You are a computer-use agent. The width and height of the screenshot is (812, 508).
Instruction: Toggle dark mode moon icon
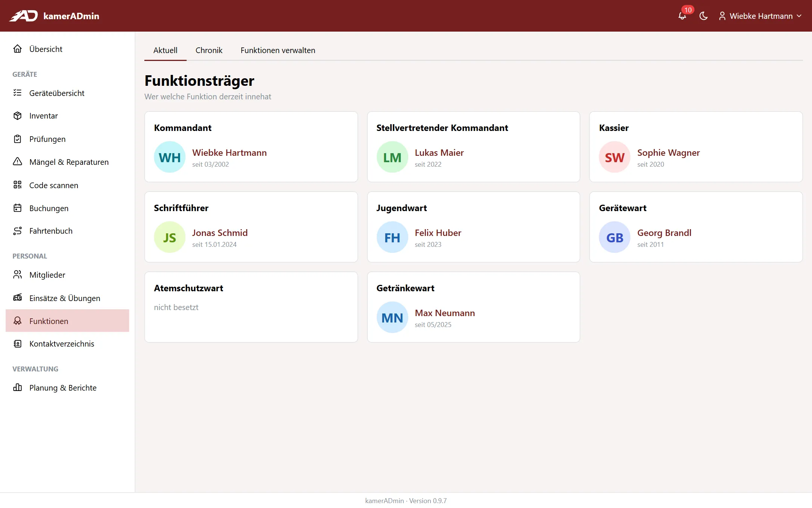[703, 16]
